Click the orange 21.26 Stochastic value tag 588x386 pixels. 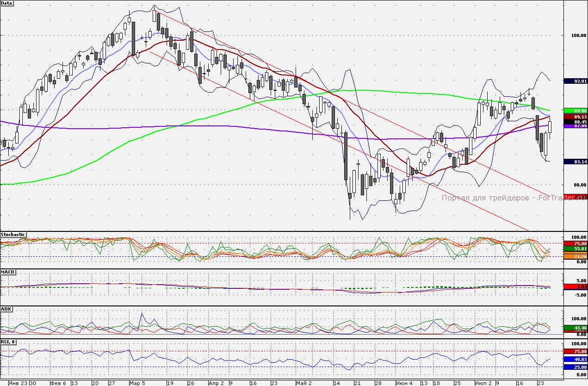[x=576, y=256]
